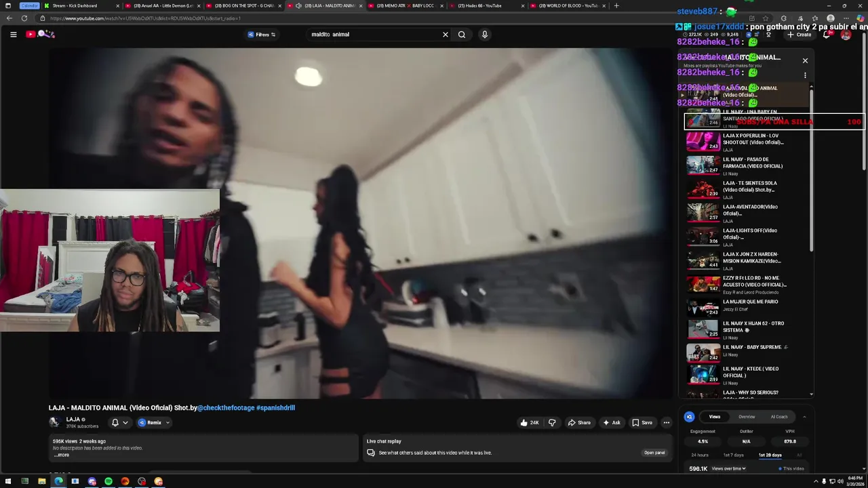Open the #spanishdrill hashtag link

click(x=275, y=408)
